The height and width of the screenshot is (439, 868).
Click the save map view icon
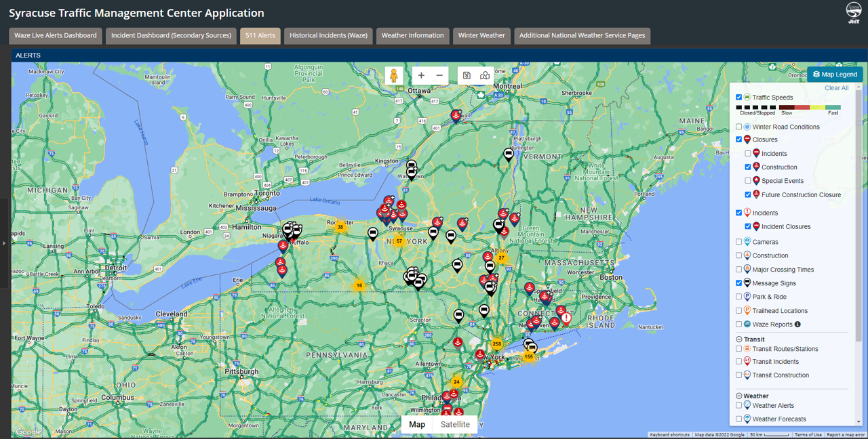click(x=467, y=75)
